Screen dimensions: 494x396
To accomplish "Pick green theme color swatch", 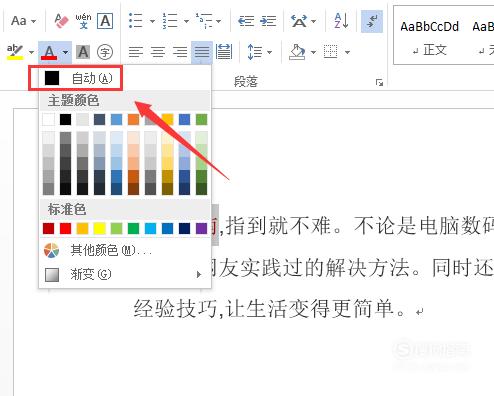I will (201, 119).
